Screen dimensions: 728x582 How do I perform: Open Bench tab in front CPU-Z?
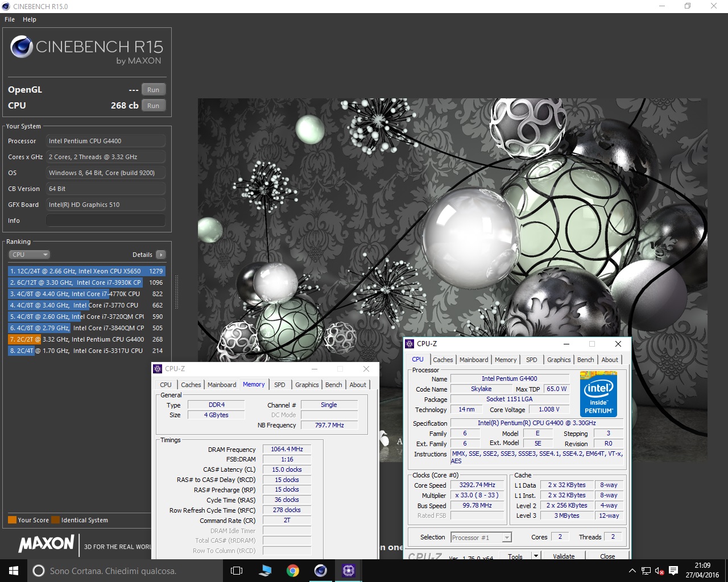click(586, 360)
